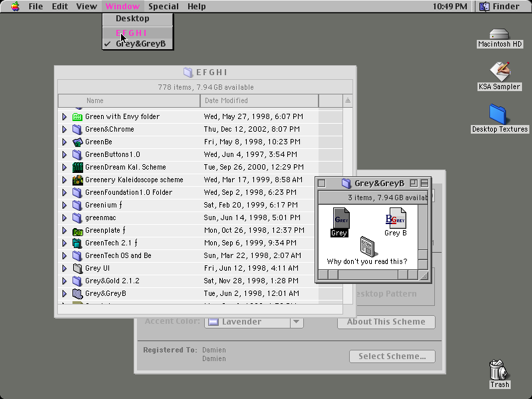Click the date 'Sun, Jun 14, 1998, 5:01 PM'
The height and width of the screenshot is (399, 532).
(x=252, y=218)
